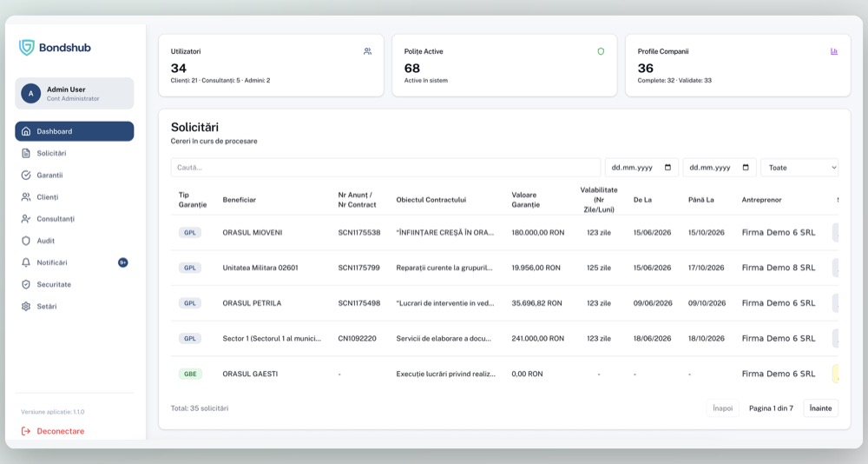Click the Garanții checkmark circle icon

pyautogui.click(x=26, y=176)
